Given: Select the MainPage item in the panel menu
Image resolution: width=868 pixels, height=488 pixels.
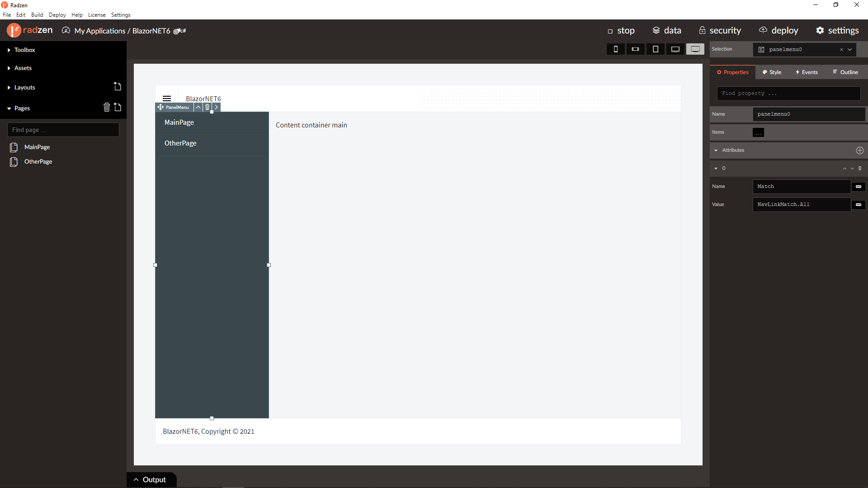Looking at the screenshot, I should click(x=212, y=122).
